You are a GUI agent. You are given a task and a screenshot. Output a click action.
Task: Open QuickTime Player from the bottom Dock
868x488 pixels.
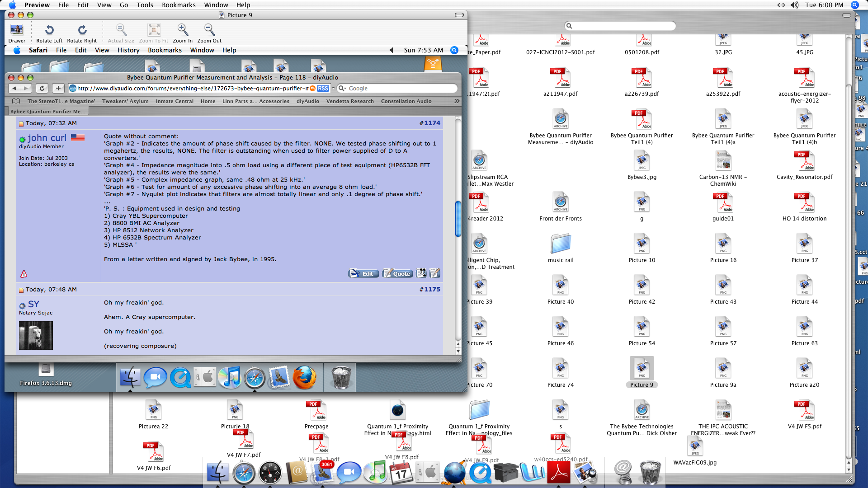point(480,473)
